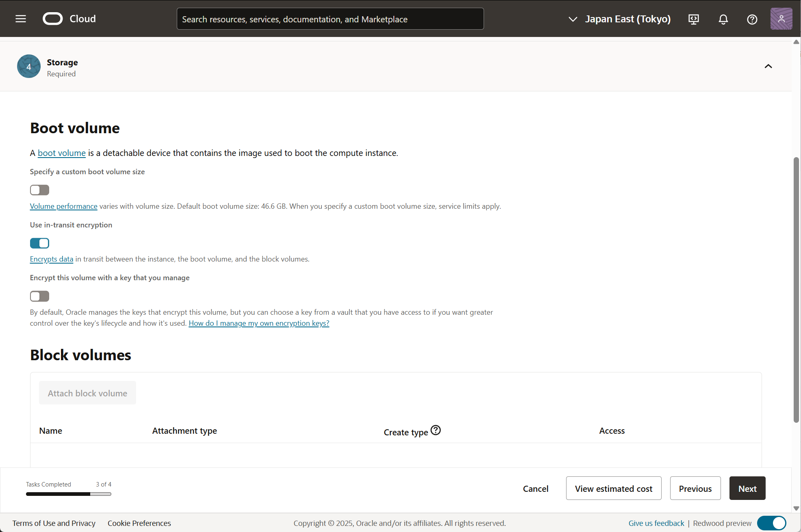Screen dimensions: 801x532
Task: Open Cookie Preferences link
Action: (139, 523)
